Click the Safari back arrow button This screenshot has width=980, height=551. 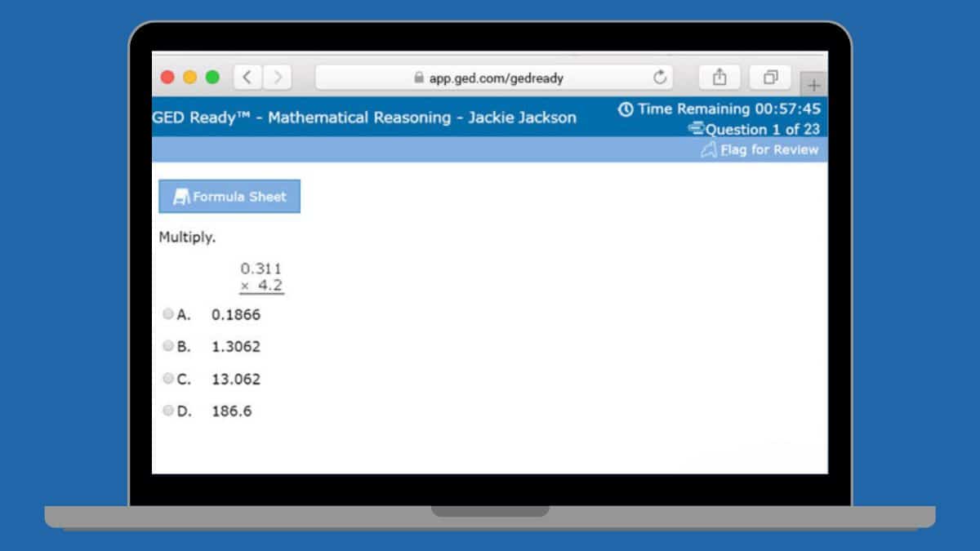247,78
